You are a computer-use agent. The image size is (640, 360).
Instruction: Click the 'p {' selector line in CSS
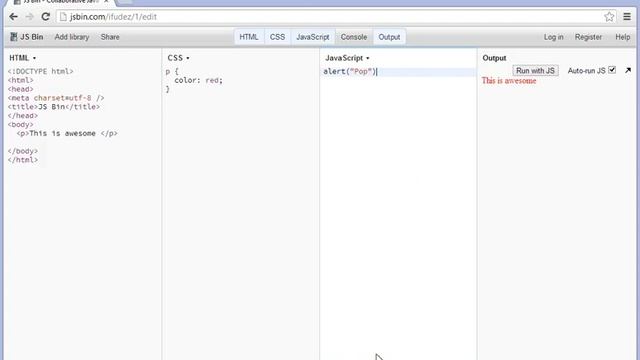(172, 71)
